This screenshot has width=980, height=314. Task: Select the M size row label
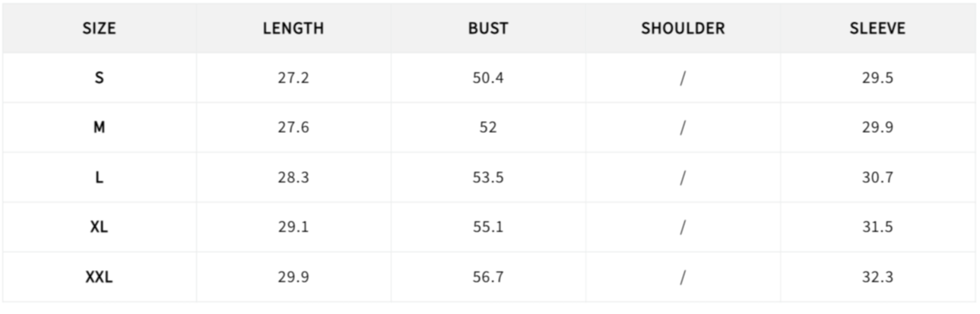tap(99, 128)
